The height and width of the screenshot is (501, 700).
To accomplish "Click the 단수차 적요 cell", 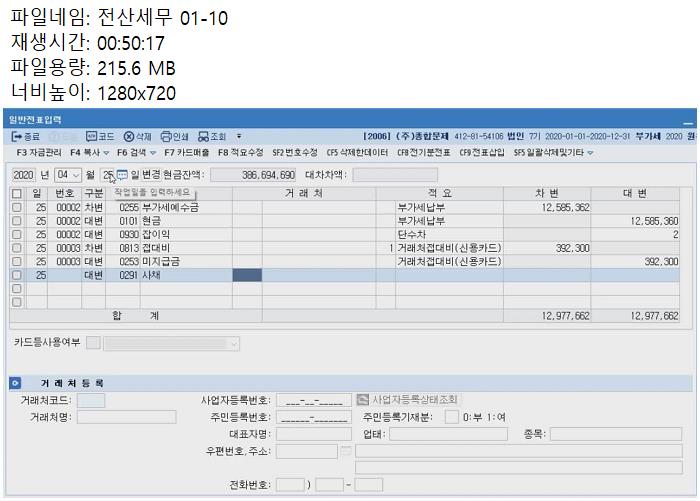I will [449, 234].
